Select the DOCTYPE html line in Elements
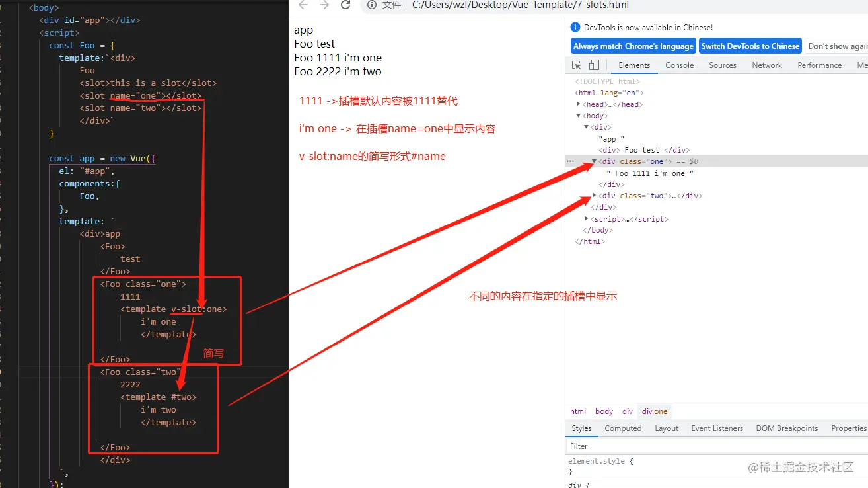 (608, 81)
